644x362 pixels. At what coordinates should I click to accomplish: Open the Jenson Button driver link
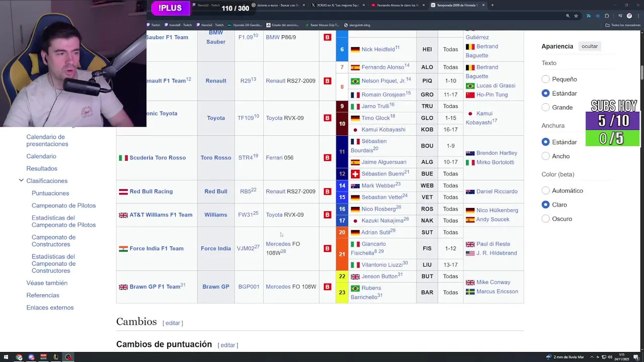(x=379, y=277)
